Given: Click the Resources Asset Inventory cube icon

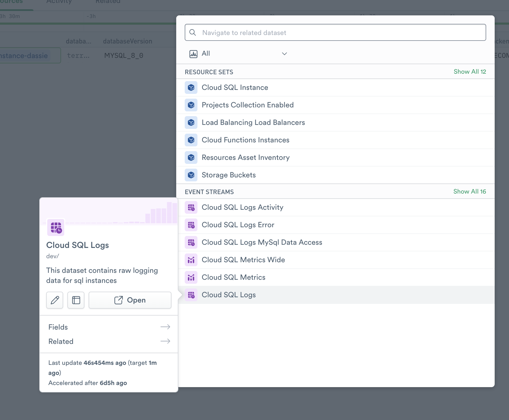Looking at the screenshot, I should (191, 157).
